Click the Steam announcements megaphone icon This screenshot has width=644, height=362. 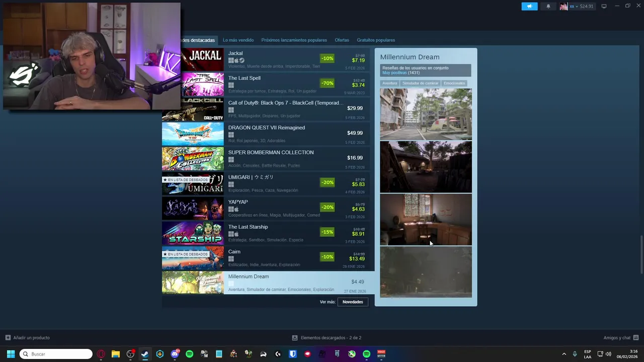coord(529,6)
